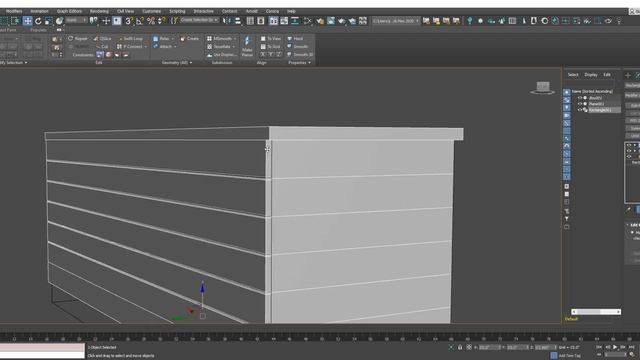Click the X coordinate input field
The width and height of the screenshot is (640, 360).
489,347
